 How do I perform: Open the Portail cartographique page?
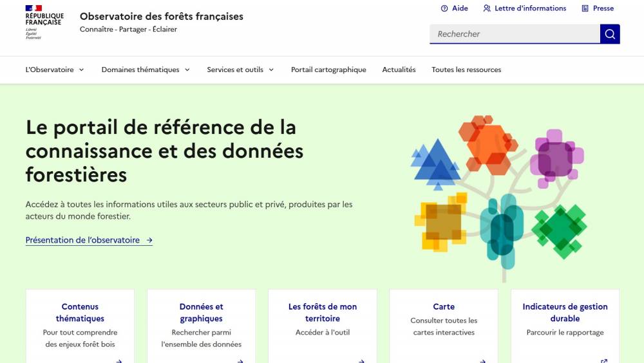click(x=328, y=70)
